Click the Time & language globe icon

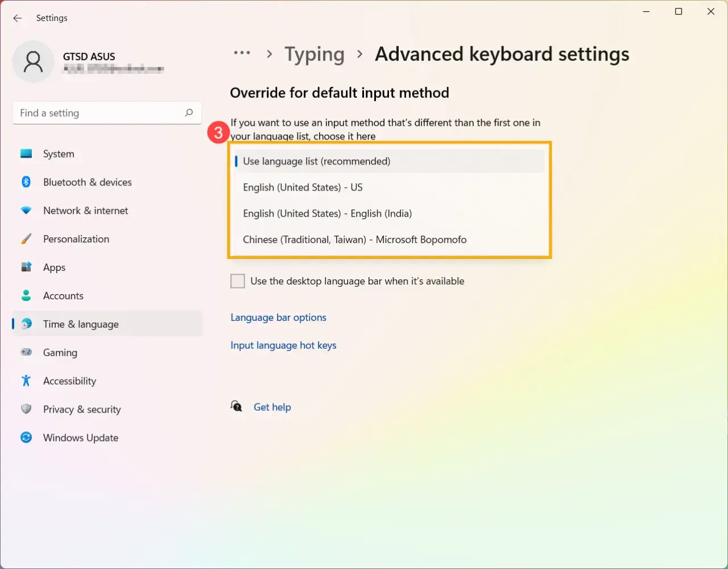coord(26,324)
